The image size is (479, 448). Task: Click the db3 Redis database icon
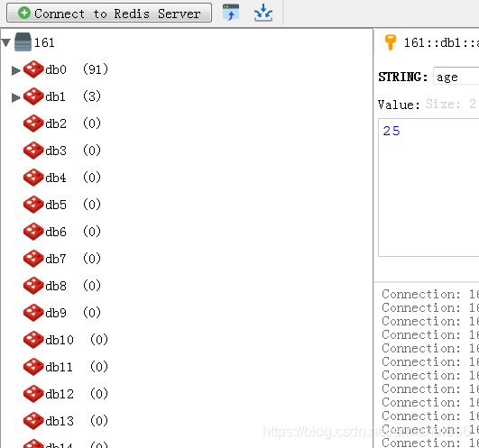[33, 151]
